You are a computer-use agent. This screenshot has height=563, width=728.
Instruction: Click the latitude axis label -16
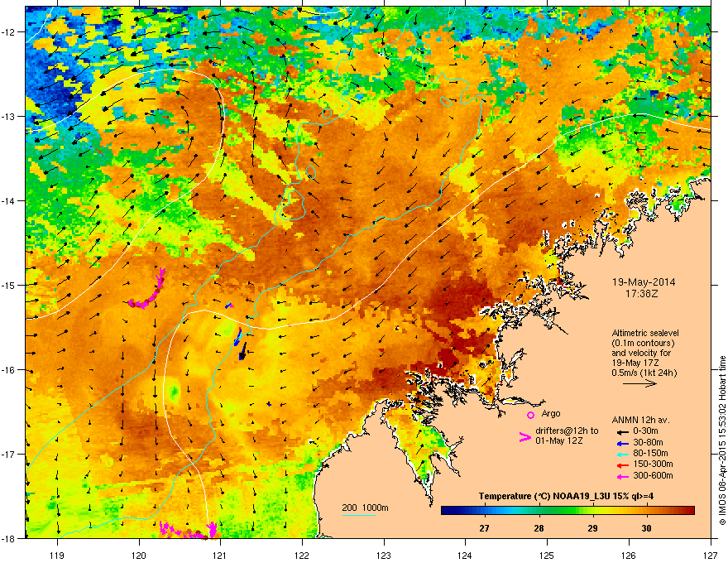(8, 370)
